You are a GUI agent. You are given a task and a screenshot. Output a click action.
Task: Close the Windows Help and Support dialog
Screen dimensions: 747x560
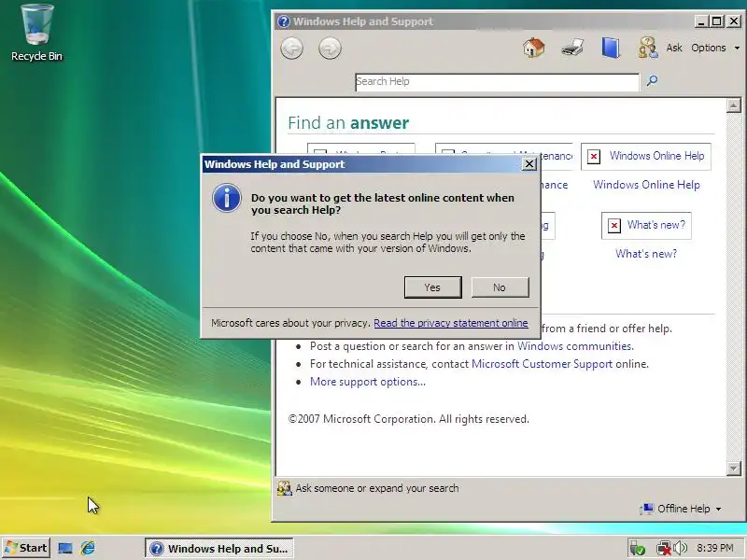(529, 164)
